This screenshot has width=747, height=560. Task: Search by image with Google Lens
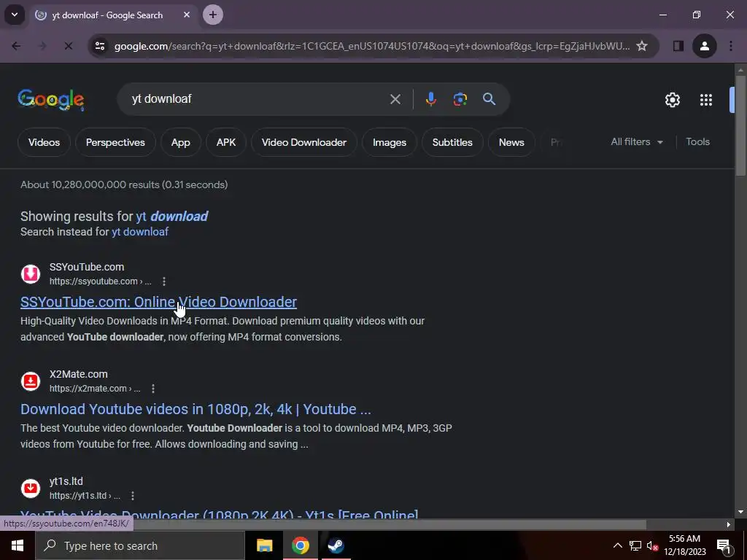tap(460, 99)
